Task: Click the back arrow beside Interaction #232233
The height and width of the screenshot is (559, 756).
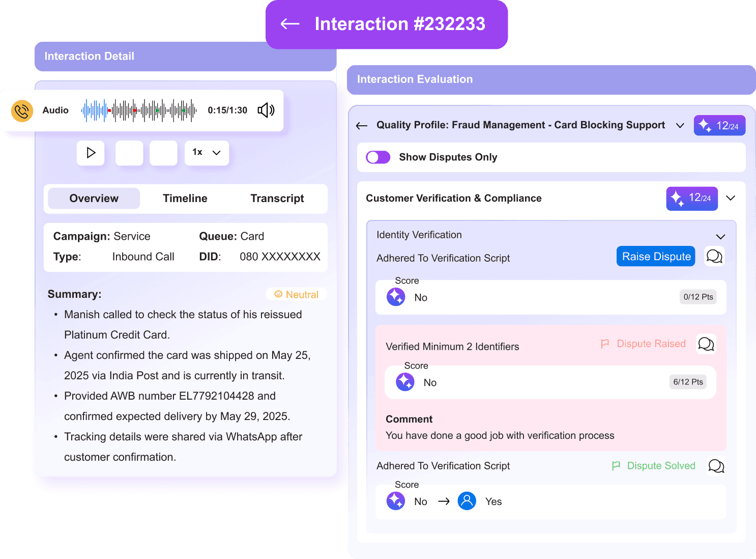Action: click(290, 24)
